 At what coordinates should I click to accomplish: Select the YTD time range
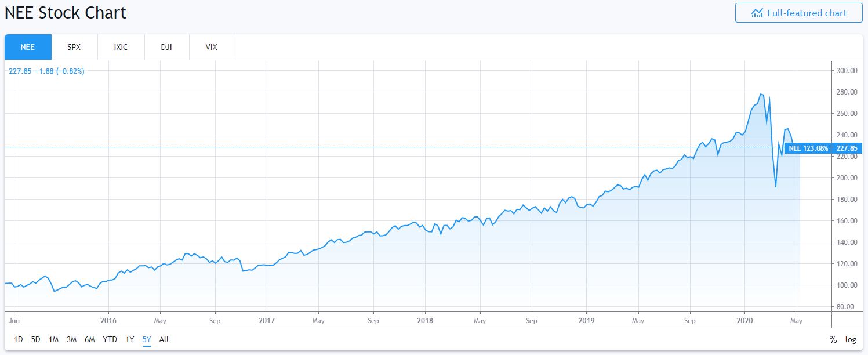click(110, 339)
